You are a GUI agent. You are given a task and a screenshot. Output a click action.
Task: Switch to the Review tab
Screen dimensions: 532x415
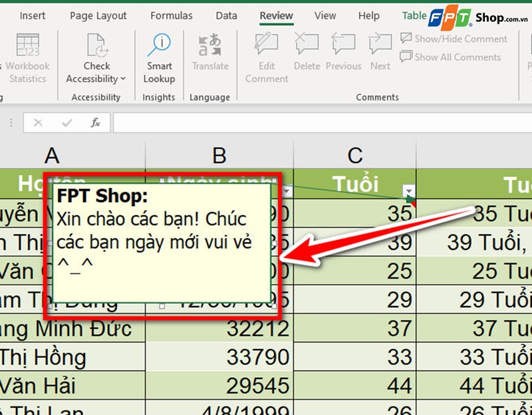coord(276,15)
